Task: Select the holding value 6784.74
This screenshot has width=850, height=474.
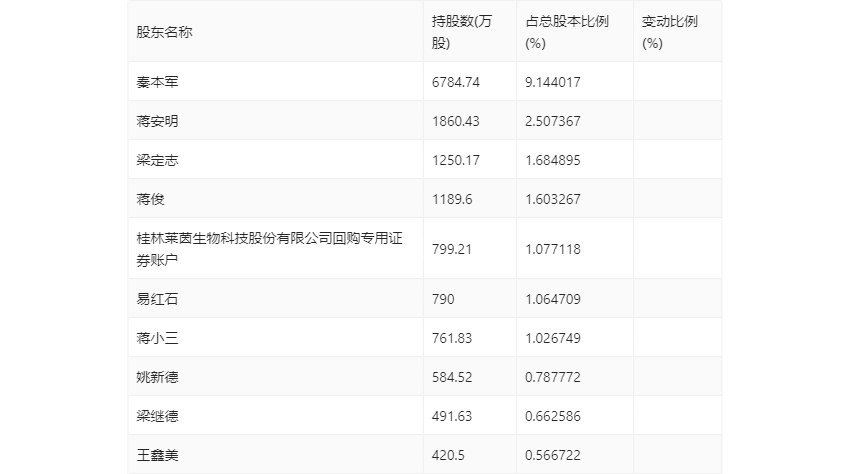Action: click(455, 82)
